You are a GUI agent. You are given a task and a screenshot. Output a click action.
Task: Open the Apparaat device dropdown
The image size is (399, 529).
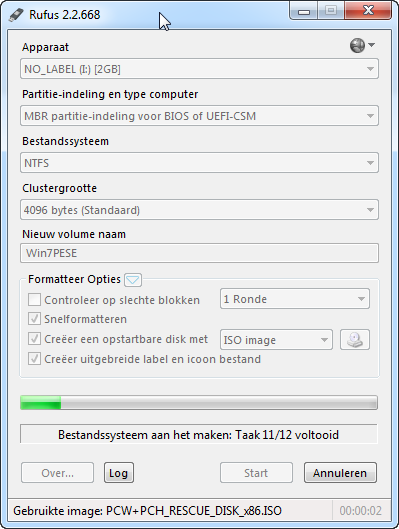[x=199, y=69]
